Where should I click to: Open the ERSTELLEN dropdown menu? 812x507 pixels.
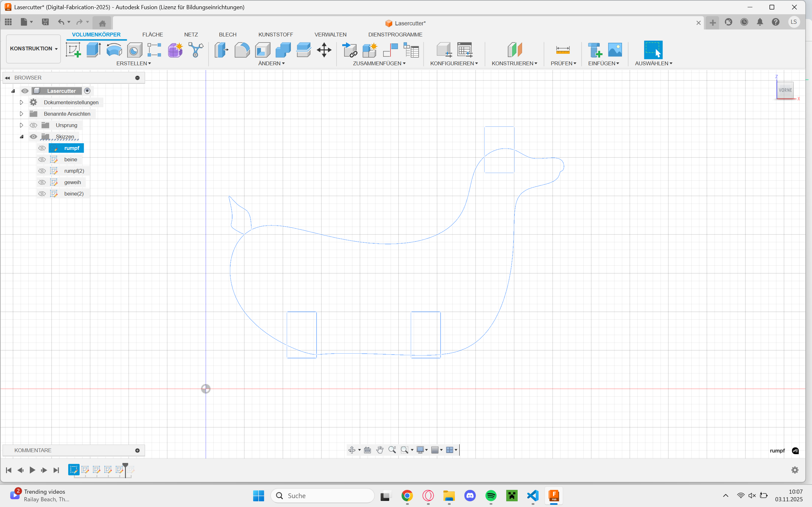point(133,63)
